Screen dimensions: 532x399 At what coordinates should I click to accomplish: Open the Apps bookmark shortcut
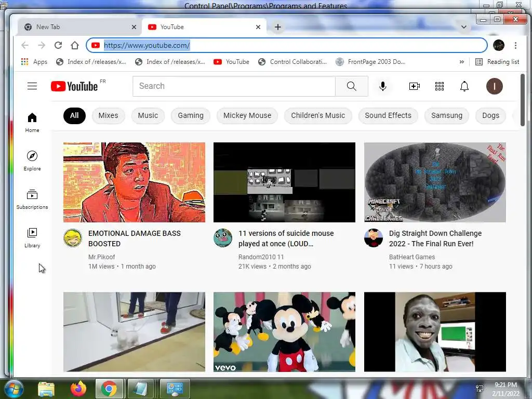click(x=34, y=62)
